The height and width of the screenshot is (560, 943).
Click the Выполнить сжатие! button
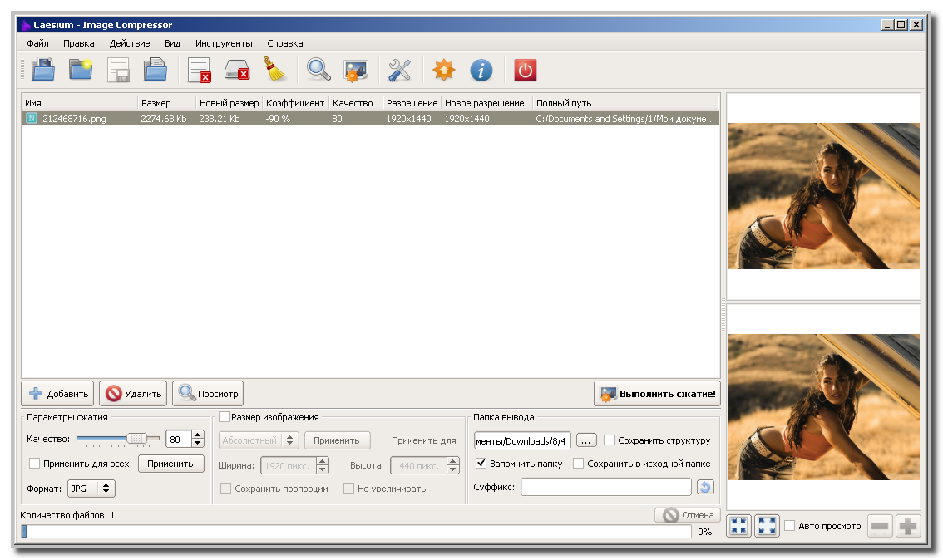657,394
